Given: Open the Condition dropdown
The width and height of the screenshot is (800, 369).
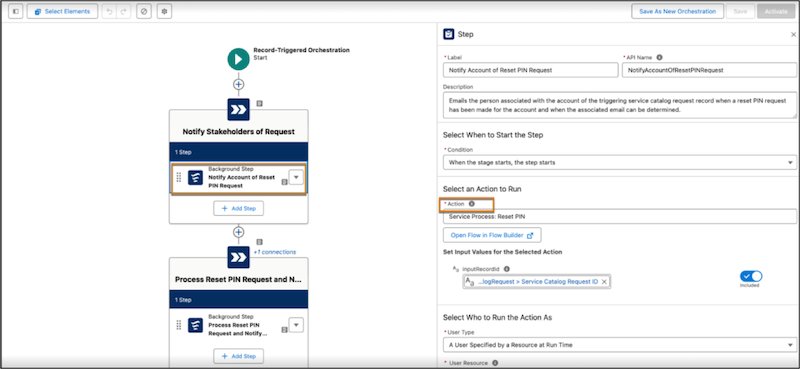Looking at the screenshot, I should coord(620,162).
